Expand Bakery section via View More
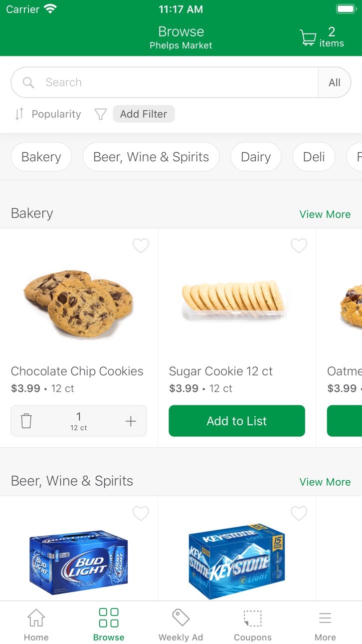Screen dimensions: 362x644 tap(325, 214)
